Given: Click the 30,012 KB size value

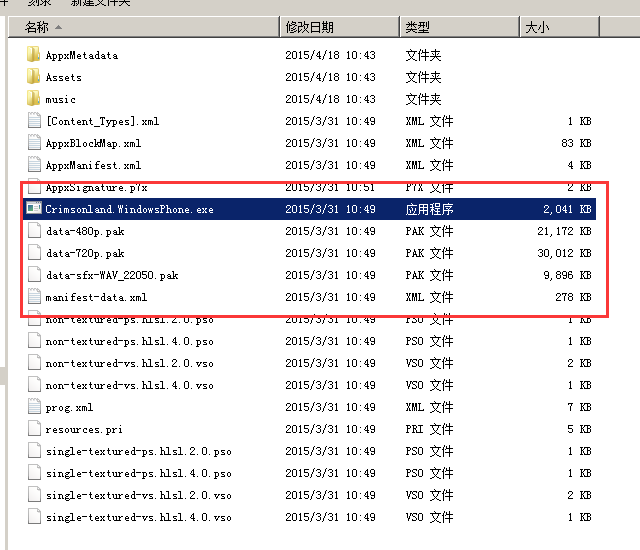Looking at the screenshot, I should click(x=564, y=253).
